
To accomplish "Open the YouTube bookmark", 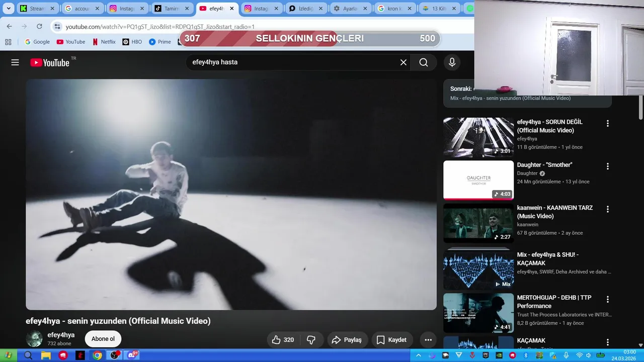I will [71, 42].
